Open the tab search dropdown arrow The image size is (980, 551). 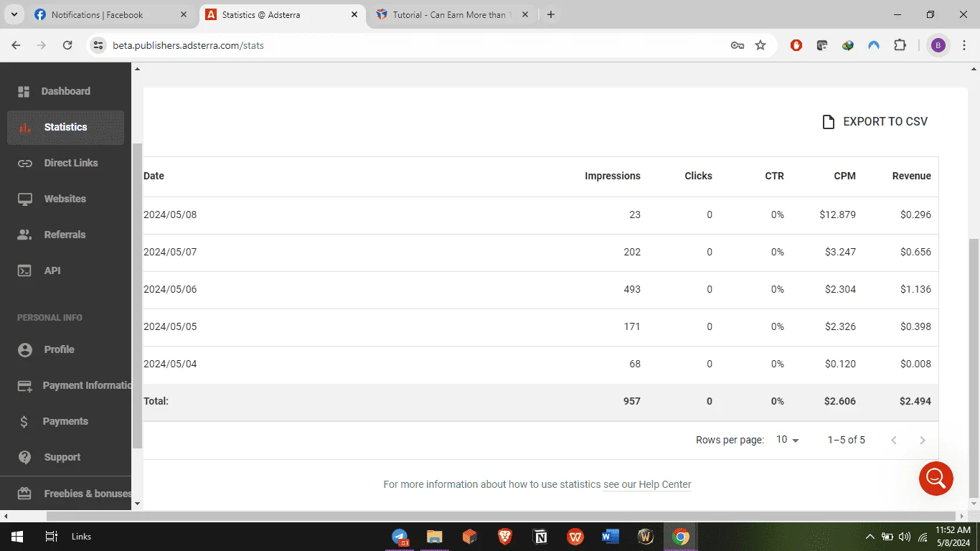[x=14, y=14]
